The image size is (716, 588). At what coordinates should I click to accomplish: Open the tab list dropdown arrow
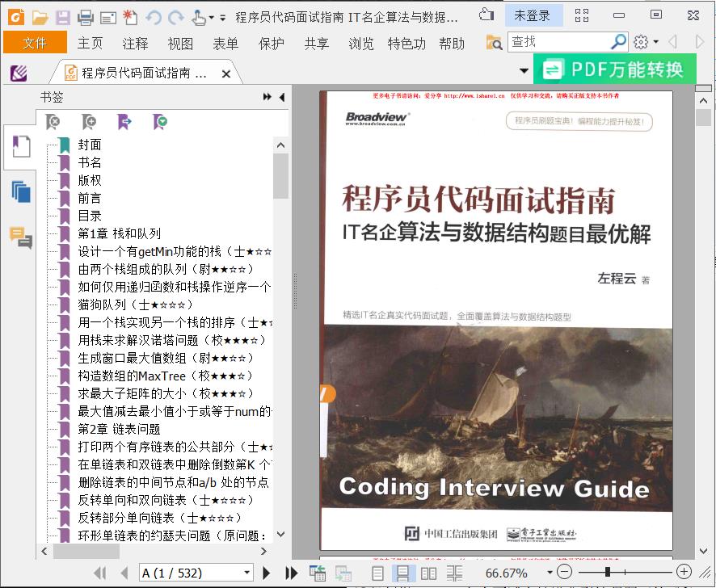524,71
